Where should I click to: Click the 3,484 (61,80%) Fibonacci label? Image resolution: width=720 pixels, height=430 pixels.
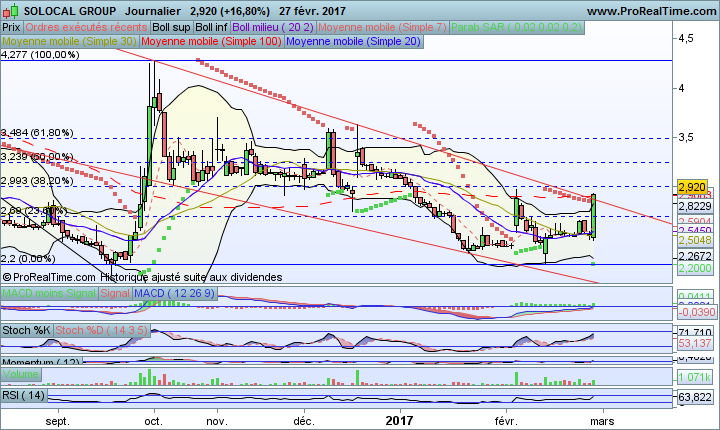37,133
